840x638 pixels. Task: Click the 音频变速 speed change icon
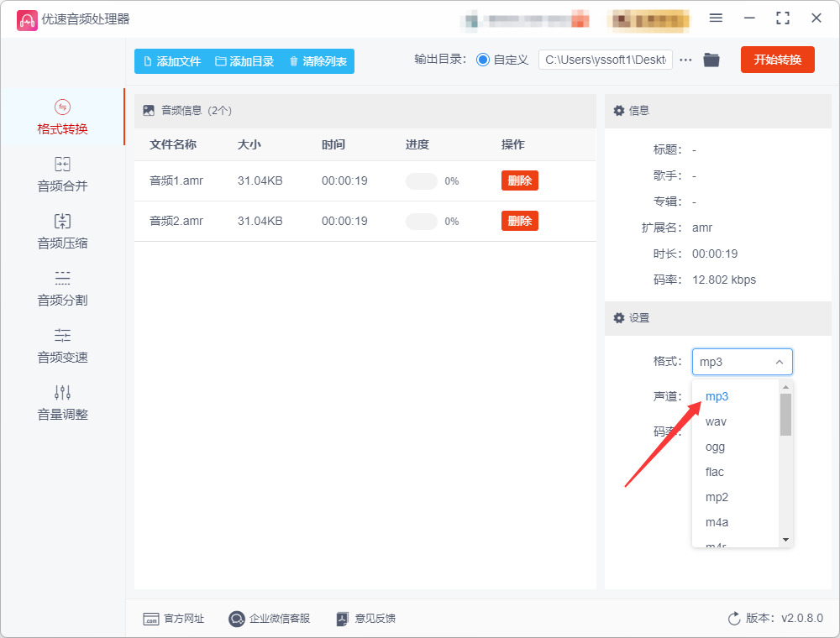(62, 336)
